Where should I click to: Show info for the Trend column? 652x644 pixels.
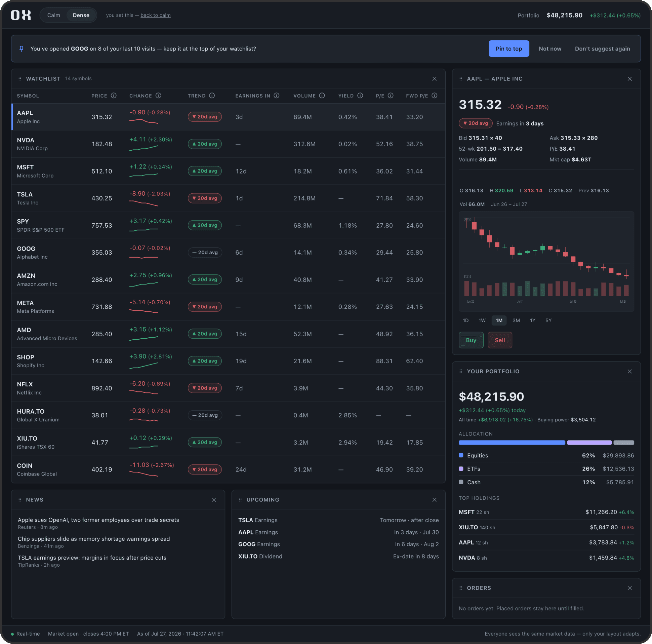click(x=212, y=96)
